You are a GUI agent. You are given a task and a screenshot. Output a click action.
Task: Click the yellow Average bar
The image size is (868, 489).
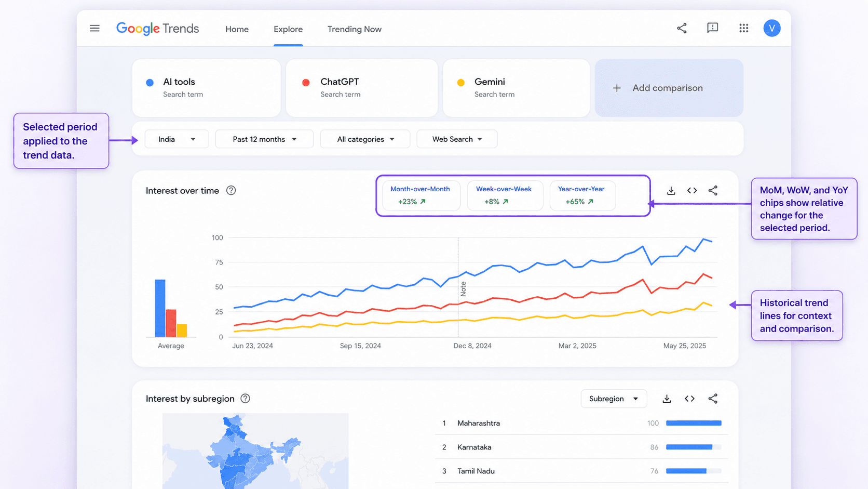tap(182, 331)
